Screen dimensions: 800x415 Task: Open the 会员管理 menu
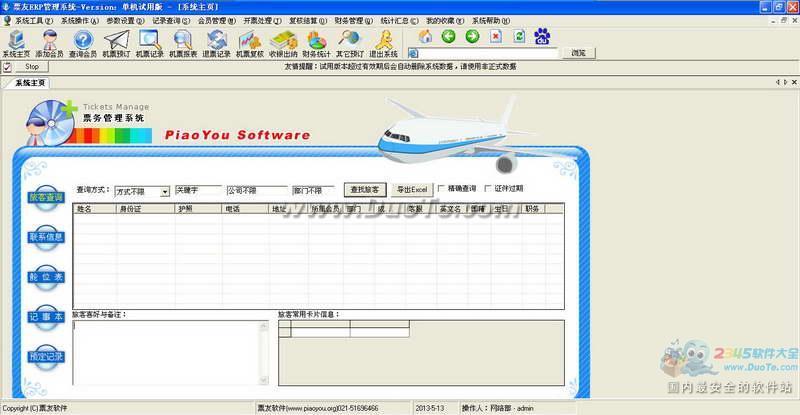point(217,21)
